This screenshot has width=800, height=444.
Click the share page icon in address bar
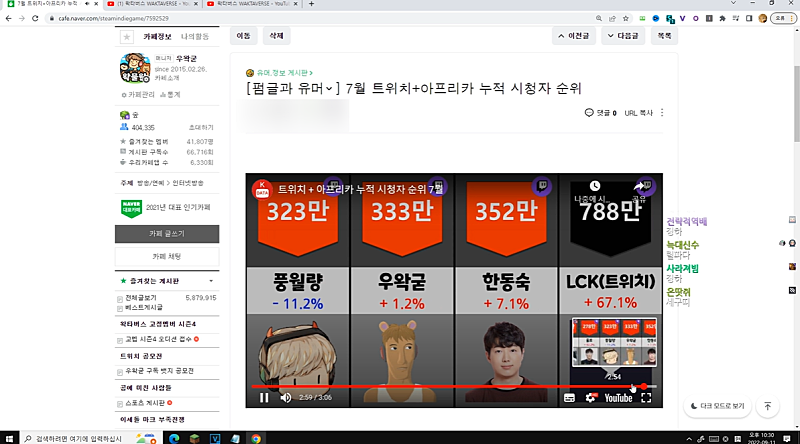pyautogui.click(x=612, y=18)
